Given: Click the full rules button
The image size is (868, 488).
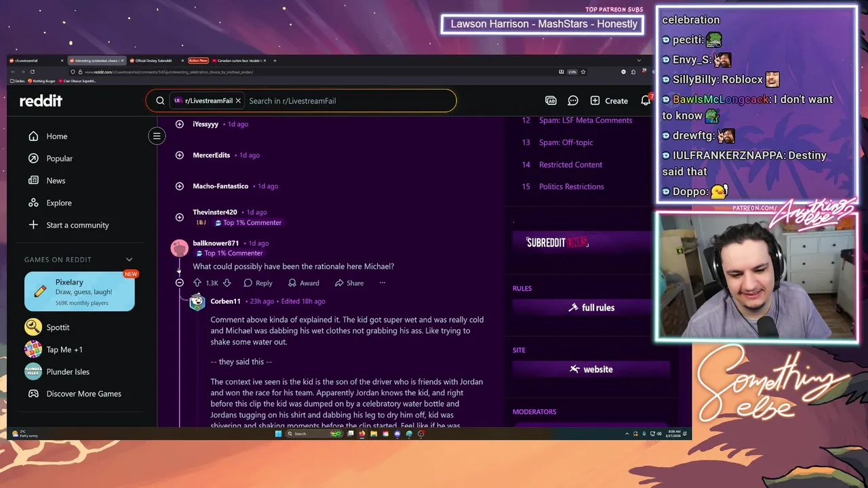Looking at the screenshot, I should tap(591, 308).
